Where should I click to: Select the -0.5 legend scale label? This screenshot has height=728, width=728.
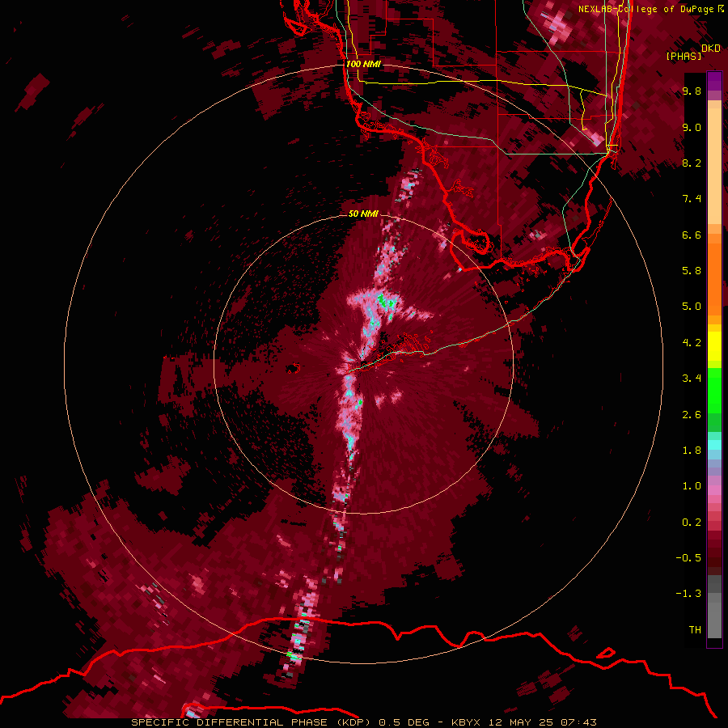pos(688,558)
